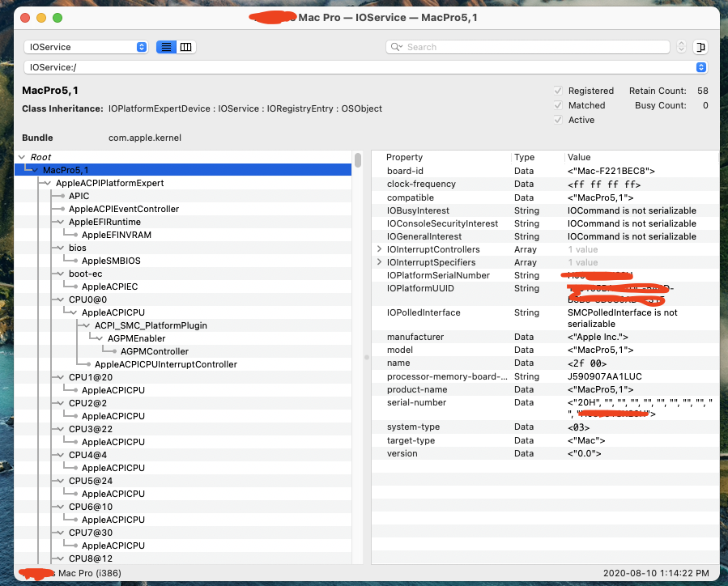Image resolution: width=728 pixels, height=586 pixels.
Task: Collapse the boot-ec node
Action: [61, 274]
